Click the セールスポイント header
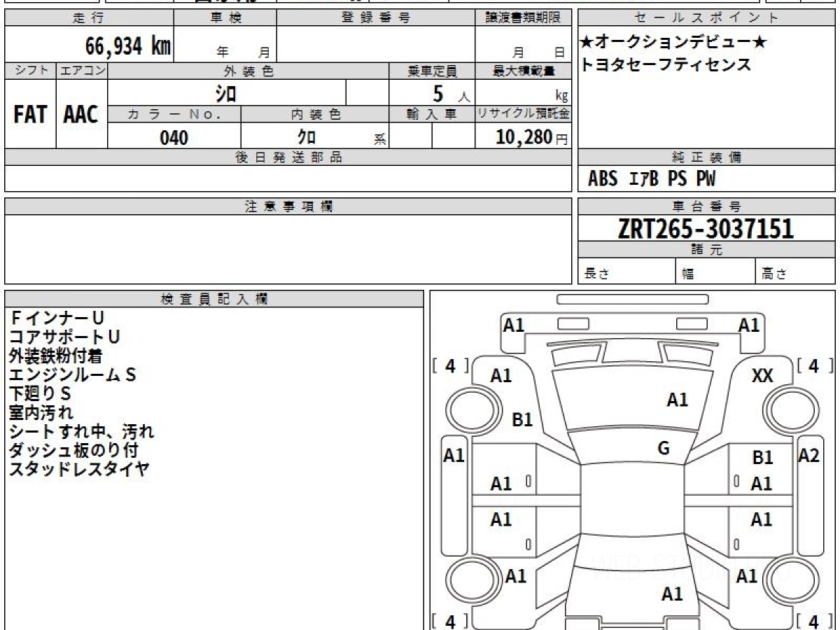This screenshot has width=840, height=630. (707, 18)
